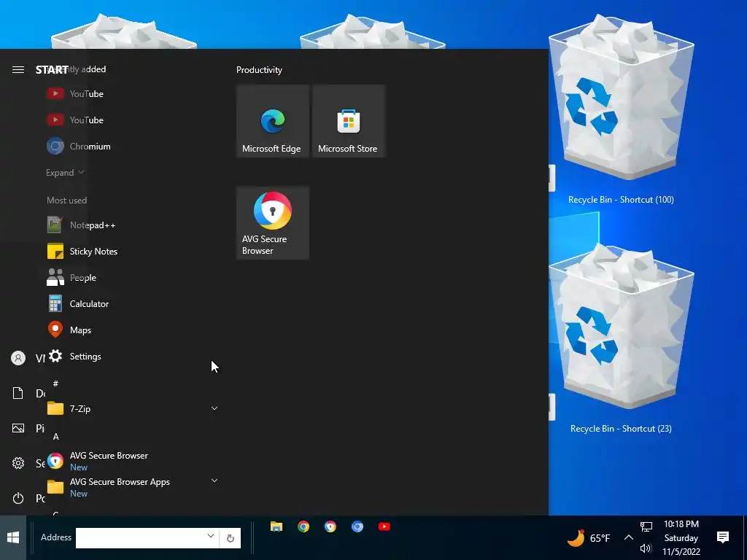The height and width of the screenshot is (560, 747).
Task: Collapse the Start navigation hamburger menu
Action: pyautogui.click(x=18, y=69)
